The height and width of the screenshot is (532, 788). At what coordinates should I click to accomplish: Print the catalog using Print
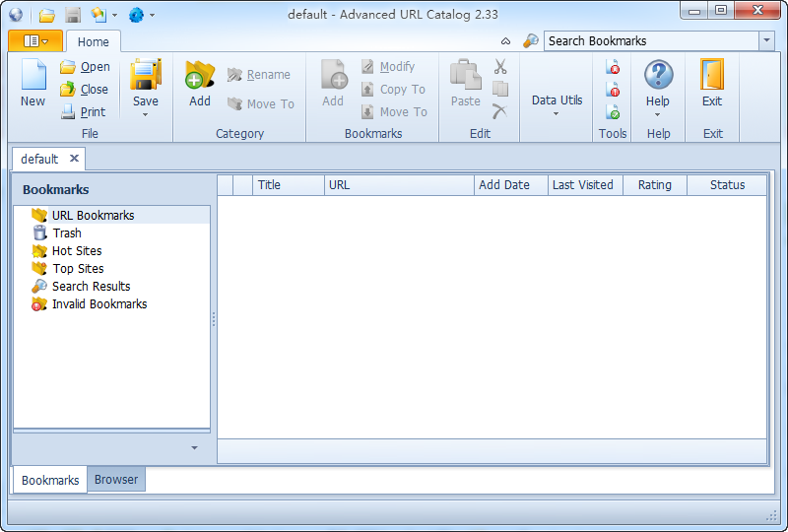click(83, 111)
